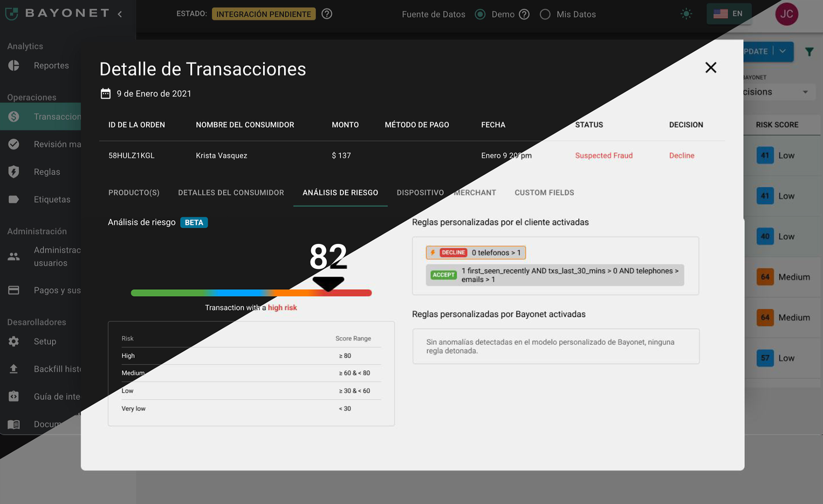Open the Backfill upload icon

pos(14,369)
